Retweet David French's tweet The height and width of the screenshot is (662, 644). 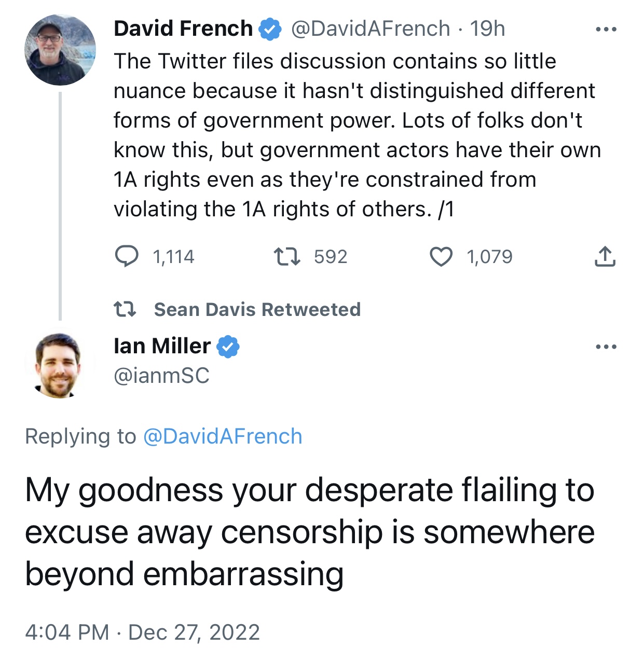tap(286, 256)
